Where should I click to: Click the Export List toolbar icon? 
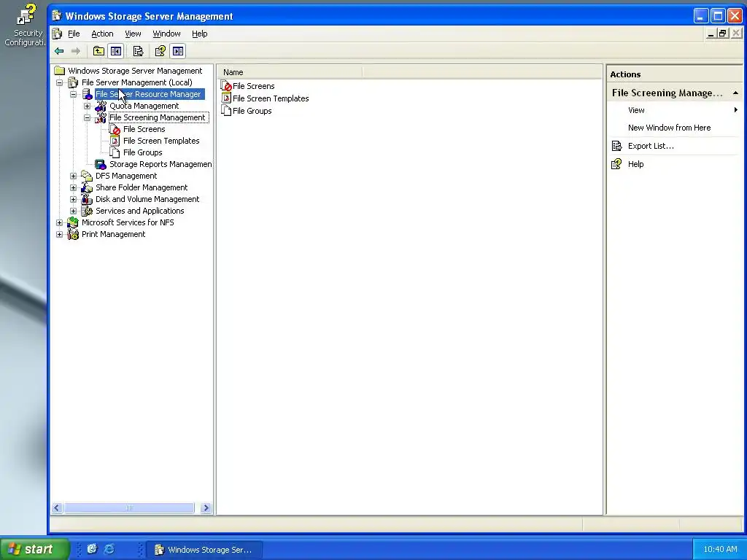[x=138, y=51]
